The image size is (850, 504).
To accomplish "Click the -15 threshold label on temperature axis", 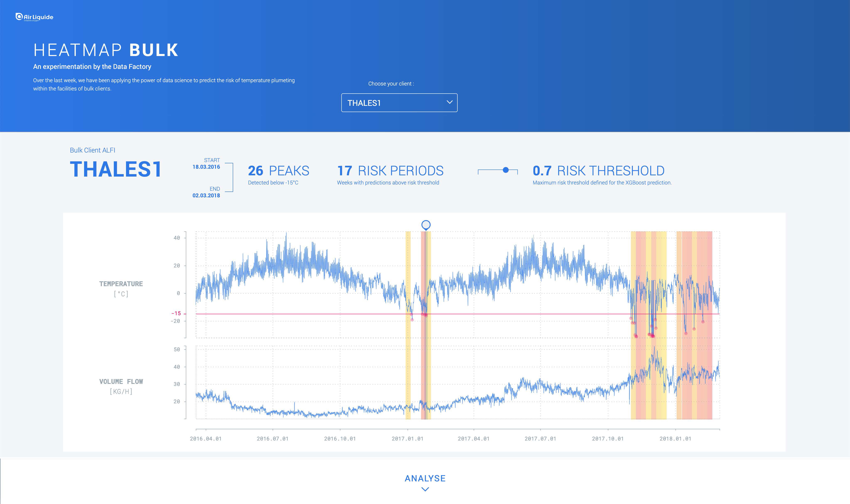I will pos(176,313).
